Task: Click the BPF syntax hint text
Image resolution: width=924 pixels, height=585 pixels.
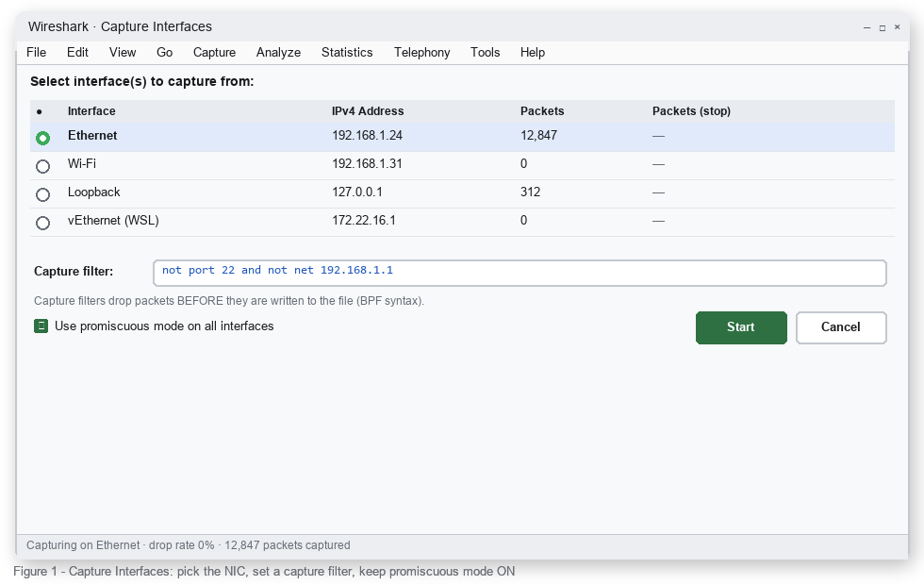Action: tap(229, 301)
